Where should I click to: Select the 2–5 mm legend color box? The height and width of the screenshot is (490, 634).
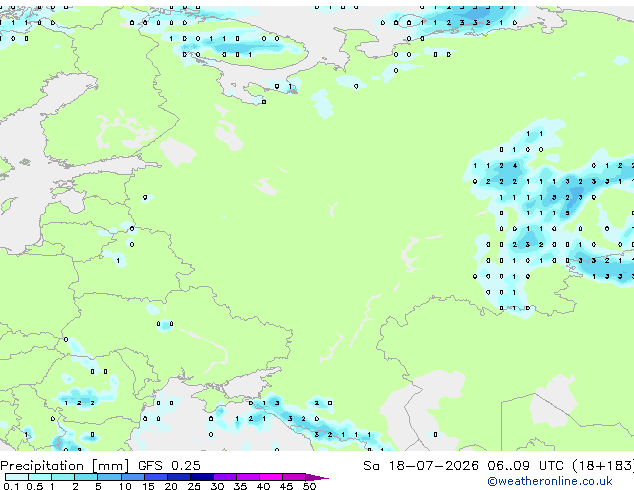click(86, 477)
